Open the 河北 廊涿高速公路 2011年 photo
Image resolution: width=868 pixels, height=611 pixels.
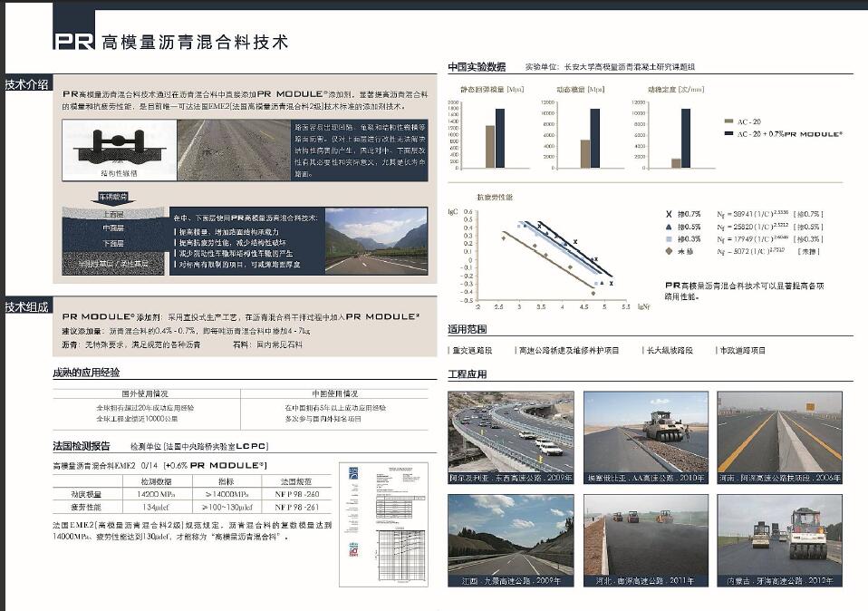(x=646, y=540)
